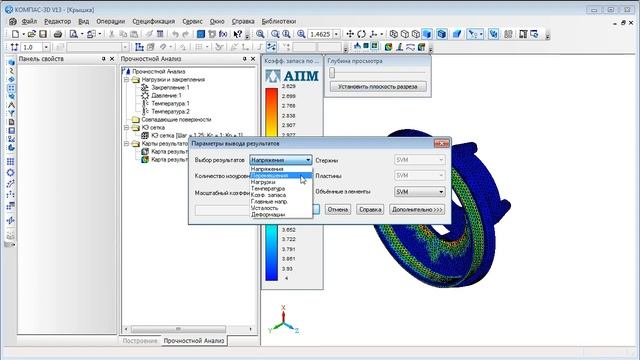Toggle perspective view icon
This screenshot has height=360, width=640.
pyautogui.click(x=457, y=34)
